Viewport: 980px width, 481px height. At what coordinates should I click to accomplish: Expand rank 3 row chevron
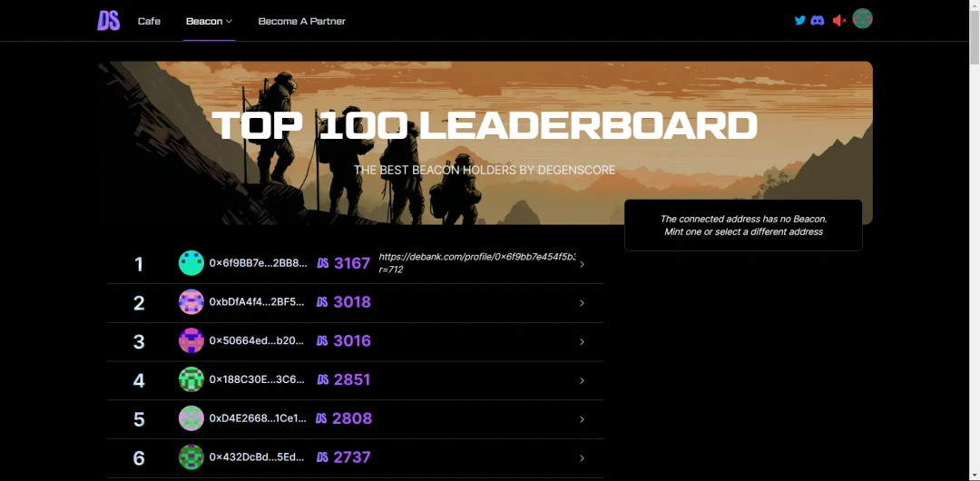[582, 342]
